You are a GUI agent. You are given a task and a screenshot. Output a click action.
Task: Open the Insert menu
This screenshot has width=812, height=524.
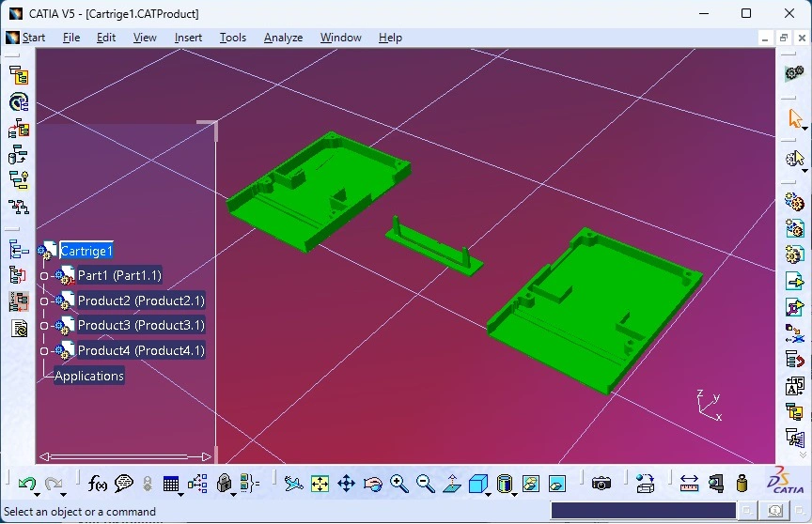(188, 38)
